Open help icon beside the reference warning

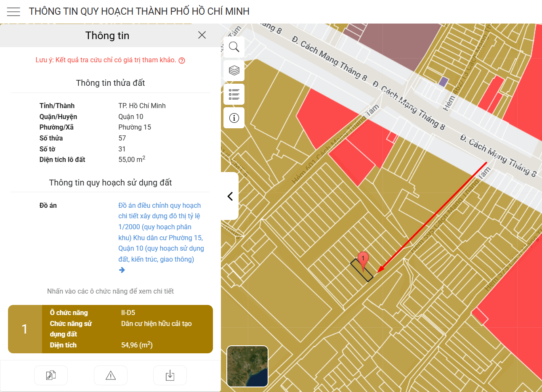tap(182, 60)
